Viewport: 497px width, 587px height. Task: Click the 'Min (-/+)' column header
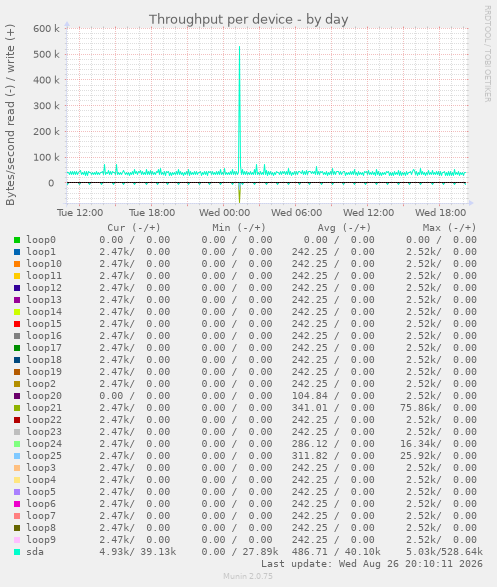click(x=239, y=228)
